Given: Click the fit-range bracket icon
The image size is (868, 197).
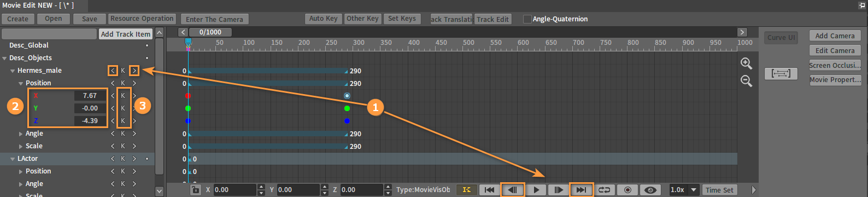Looking at the screenshot, I should pyautogui.click(x=781, y=73).
